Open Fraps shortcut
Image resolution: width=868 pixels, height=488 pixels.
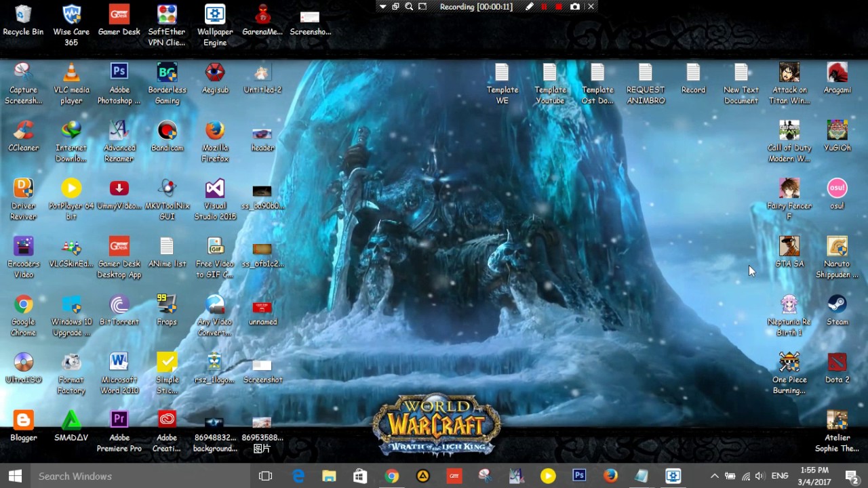(167, 310)
